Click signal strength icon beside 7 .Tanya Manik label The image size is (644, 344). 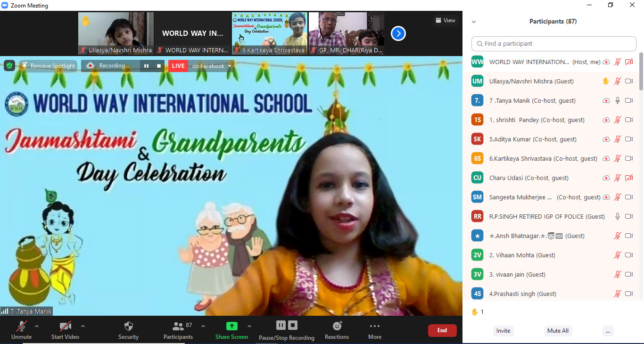(5, 311)
